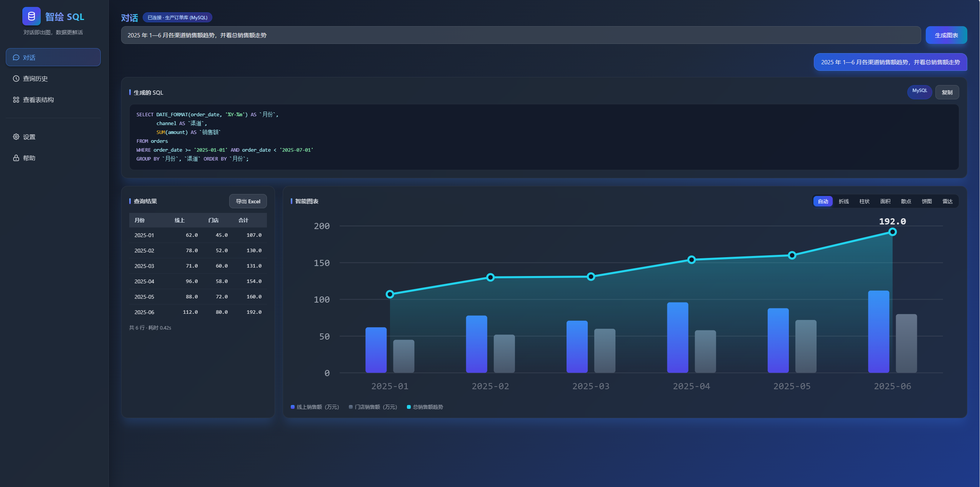This screenshot has width=980, height=487.
Task: Click the MySQL dialect badge
Action: coord(920,92)
